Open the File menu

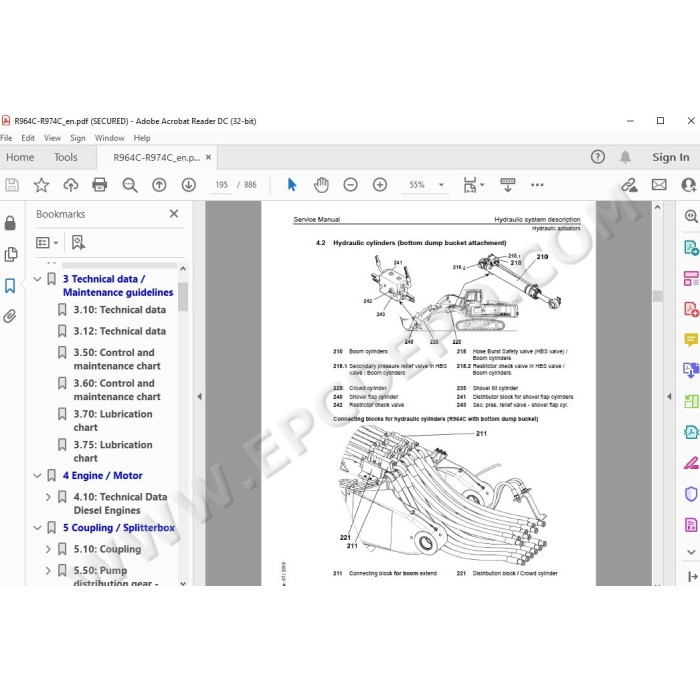point(6,138)
